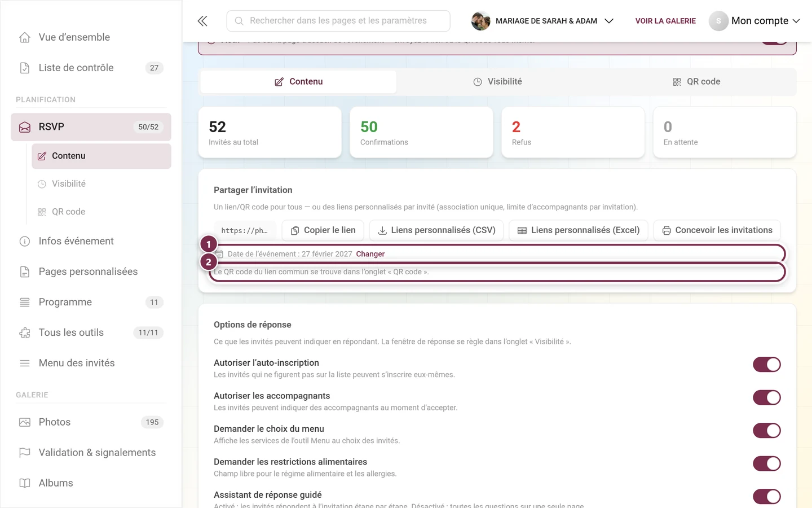Click the Programme list icon

click(x=25, y=302)
